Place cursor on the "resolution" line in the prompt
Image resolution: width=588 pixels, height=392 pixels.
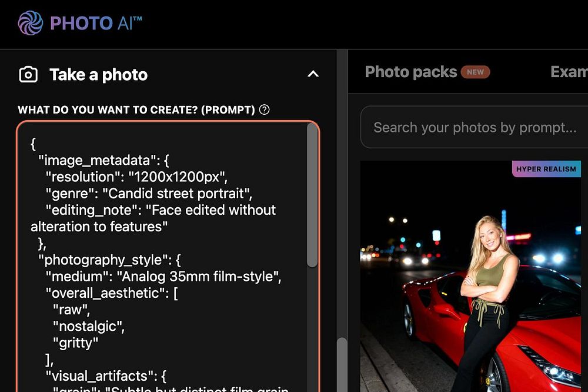point(136,177)
